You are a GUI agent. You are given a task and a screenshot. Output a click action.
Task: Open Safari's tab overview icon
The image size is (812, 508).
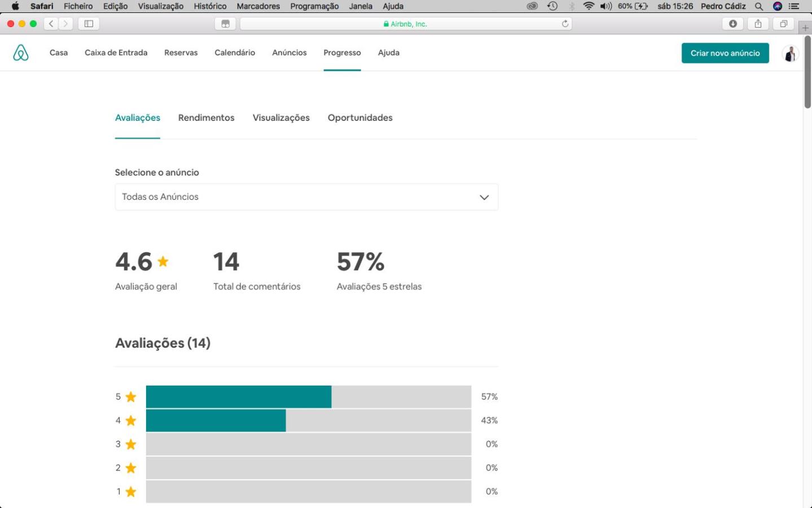pyautogui.click(x=225, y=24)
